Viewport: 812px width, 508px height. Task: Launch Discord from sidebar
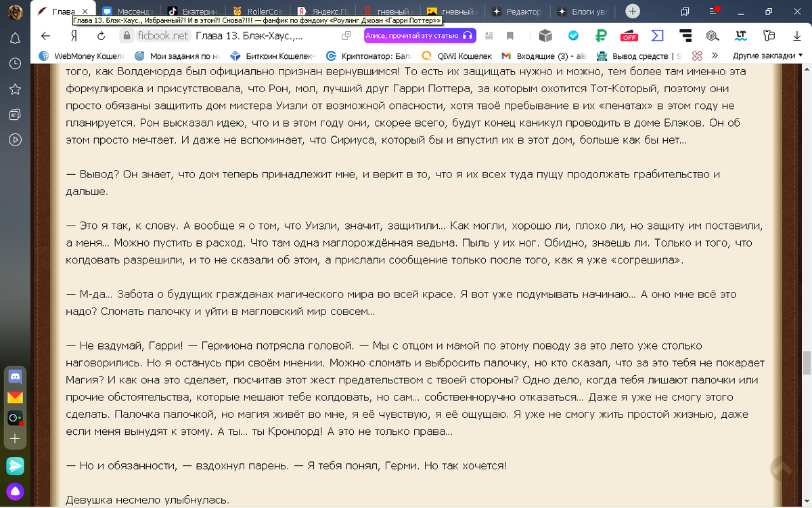pos(15,377)
